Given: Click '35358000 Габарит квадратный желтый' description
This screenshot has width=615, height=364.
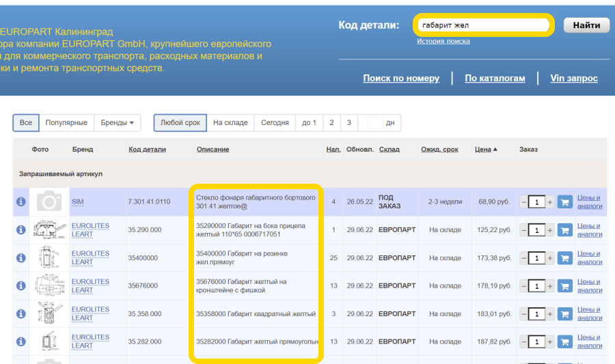Looking at the screenshot, I should point(256,314).
